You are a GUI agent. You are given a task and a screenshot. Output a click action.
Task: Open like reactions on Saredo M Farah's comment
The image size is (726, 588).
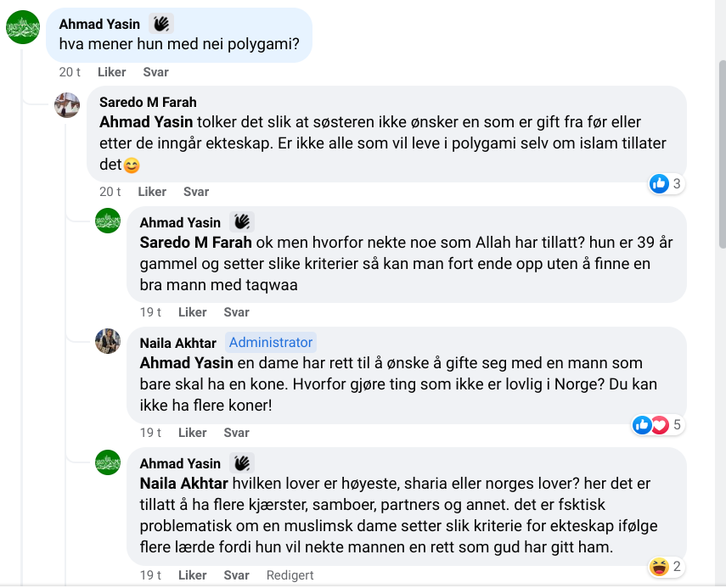(666, 183)
